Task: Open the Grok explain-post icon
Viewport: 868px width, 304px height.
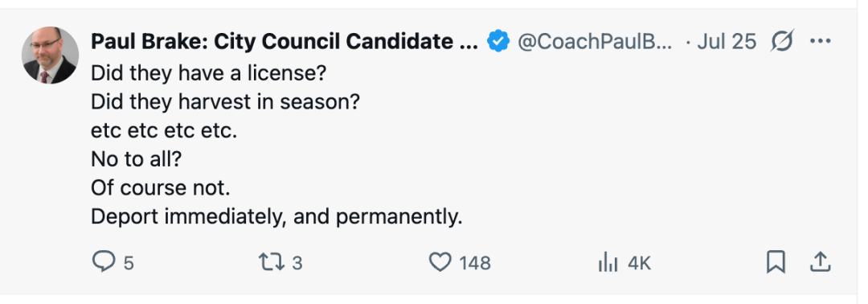Action: tap(782, 41)
